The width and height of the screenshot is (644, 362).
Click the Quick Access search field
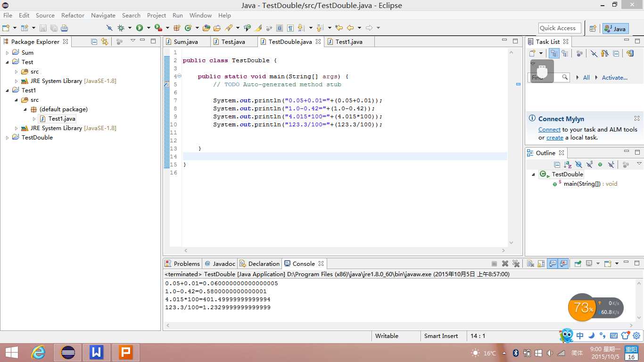pos(560,28)
